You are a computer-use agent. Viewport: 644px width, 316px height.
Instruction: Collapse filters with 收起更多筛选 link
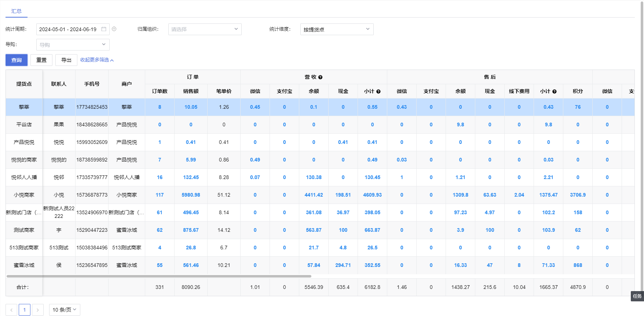point(97,60)
